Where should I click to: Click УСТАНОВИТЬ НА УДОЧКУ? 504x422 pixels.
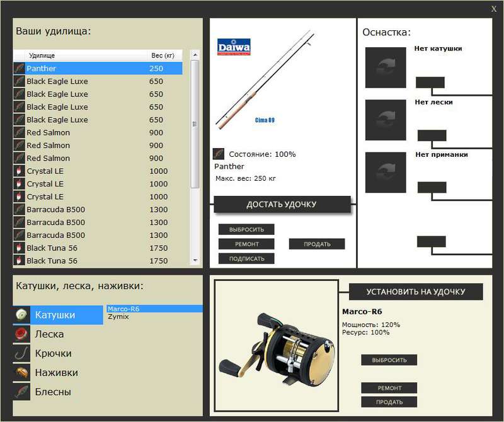point(416,292)
